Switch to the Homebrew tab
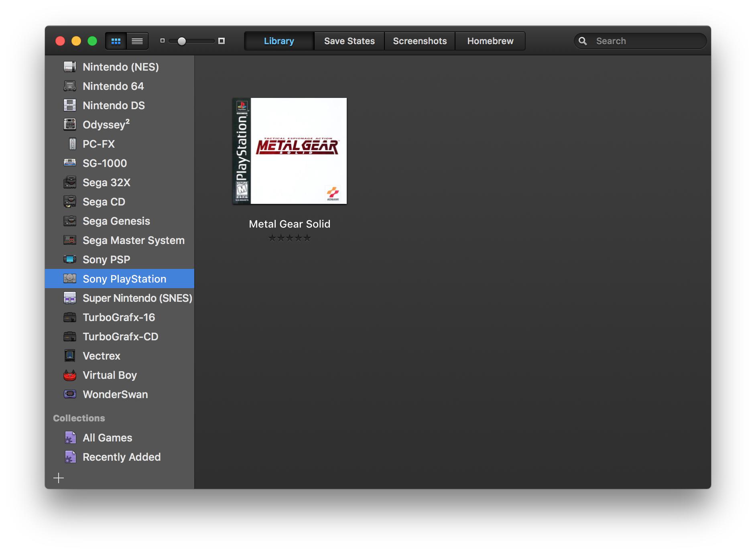The image size is (756, 553). point(490,41)
